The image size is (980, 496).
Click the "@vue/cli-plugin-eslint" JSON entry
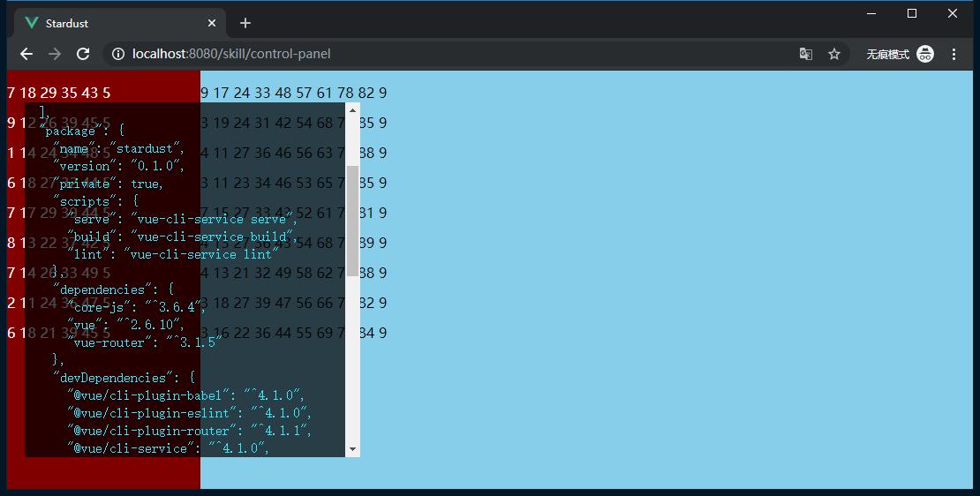coord(154,413)
